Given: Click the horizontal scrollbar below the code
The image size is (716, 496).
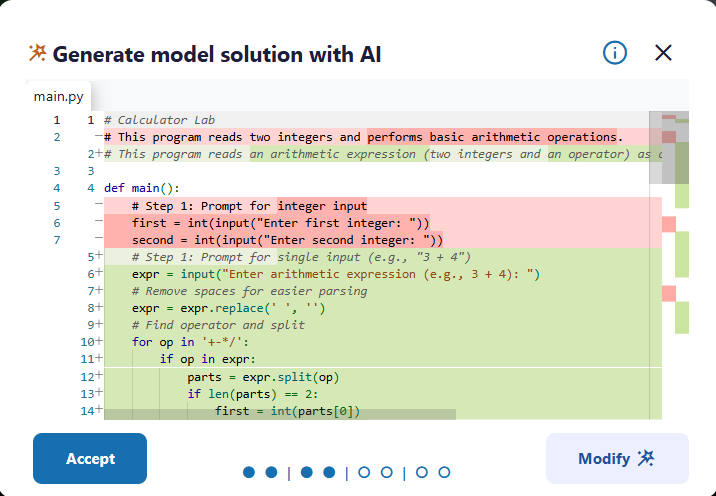Looking at the screenshot, I should pyautogui.click(x=280, y=414).
